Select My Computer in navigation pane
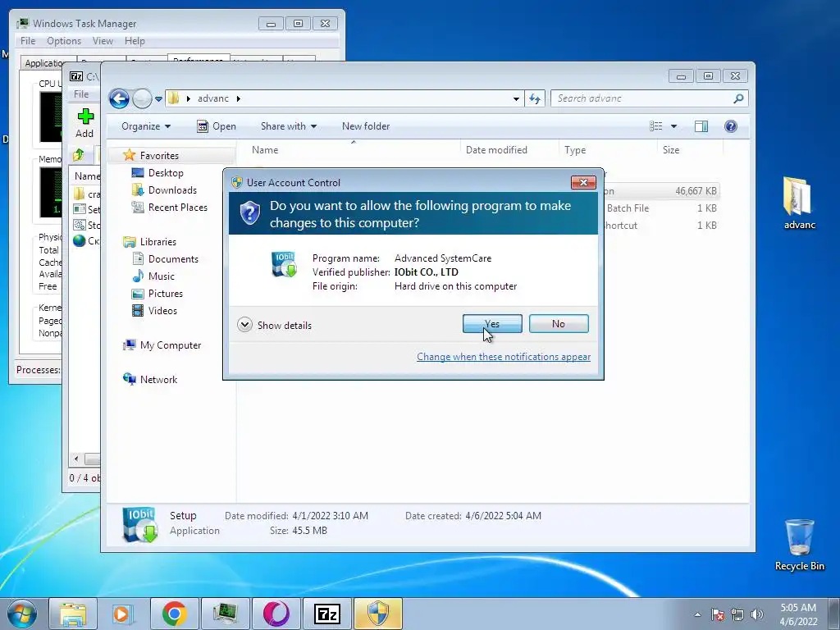 pos(171,345)
